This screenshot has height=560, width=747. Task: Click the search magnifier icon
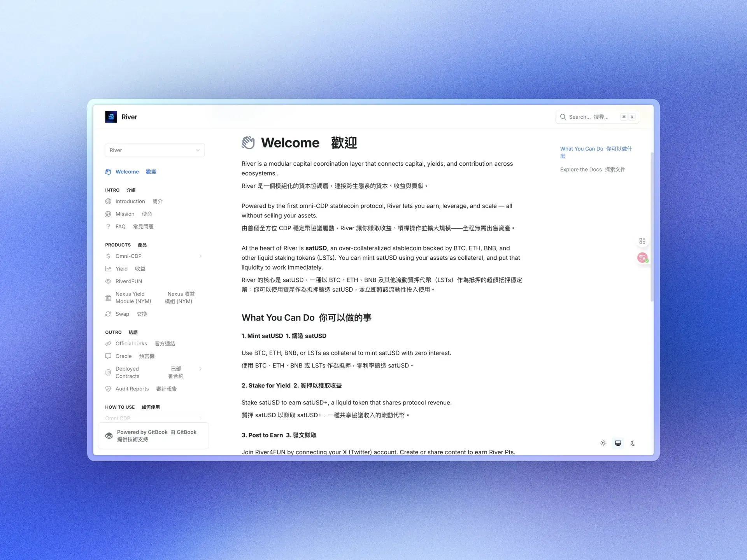(563, 117)
